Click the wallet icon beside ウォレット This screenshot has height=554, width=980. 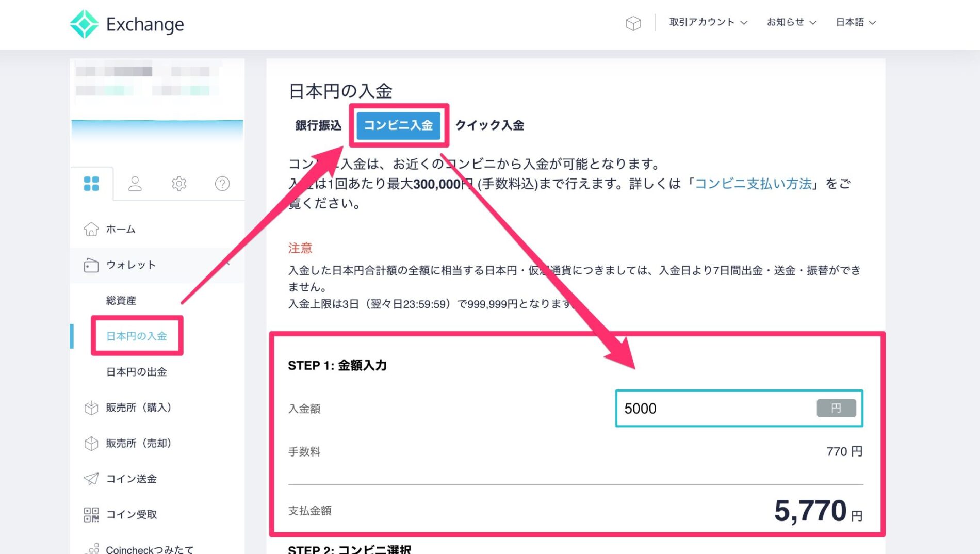[x=91, y=265]
